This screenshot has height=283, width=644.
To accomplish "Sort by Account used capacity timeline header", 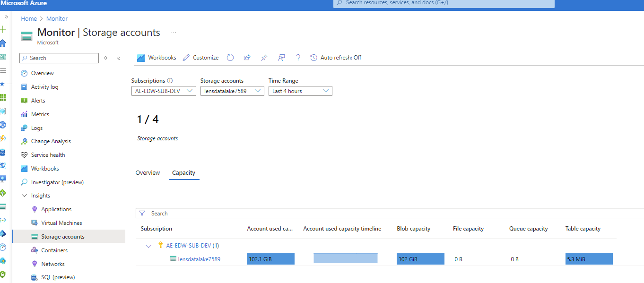I will coord(342,229).
